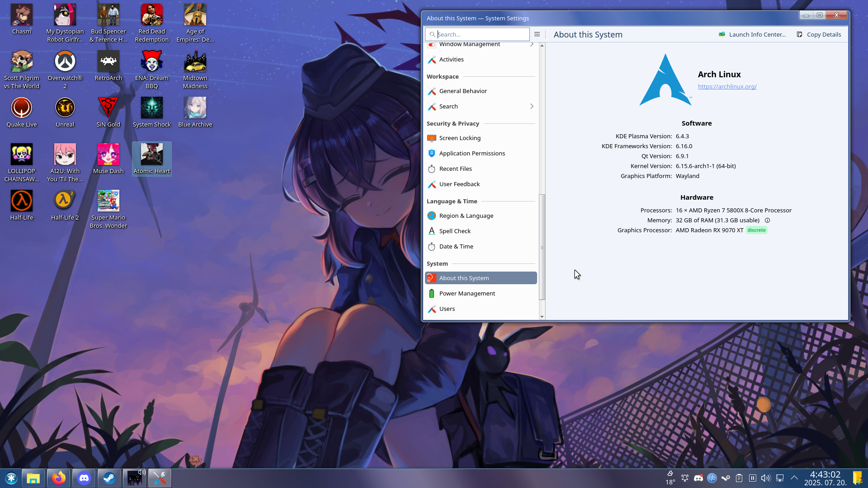Image resolution: width=868 pixels, height=488 pixels.
Task: Select the Half-Life desktop shortcut
Action: point(22,206)
